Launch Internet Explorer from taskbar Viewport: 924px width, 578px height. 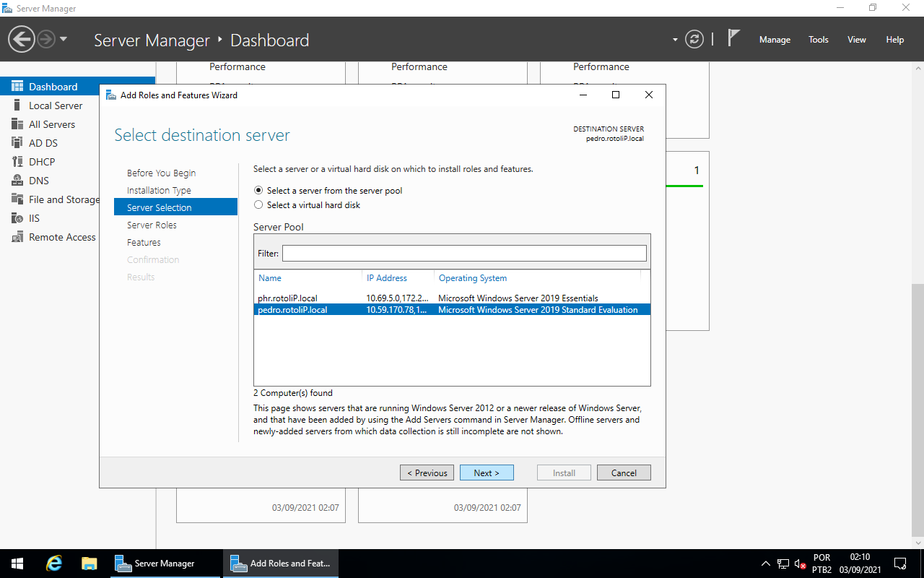click(x=54, y=564)
